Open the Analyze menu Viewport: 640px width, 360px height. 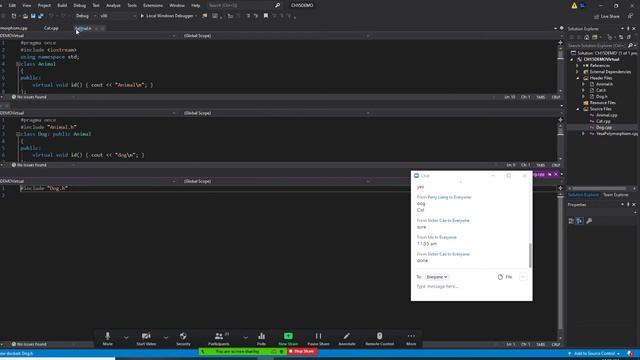tap(113, 5)
